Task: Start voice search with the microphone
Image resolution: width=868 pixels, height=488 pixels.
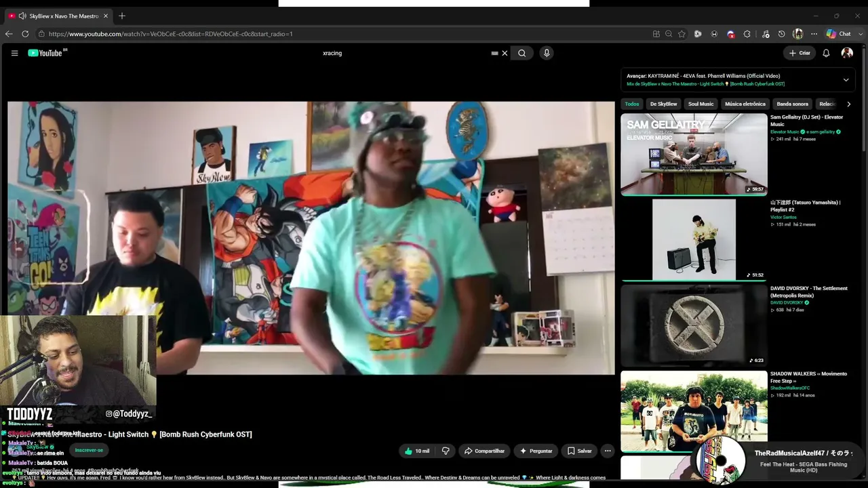Action: [x=547, y=53]
